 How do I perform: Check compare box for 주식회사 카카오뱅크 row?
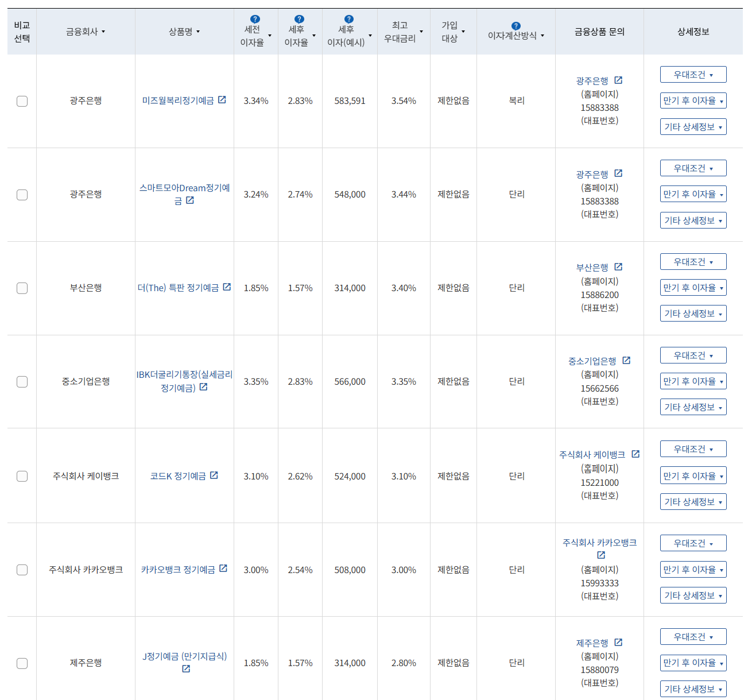point(22,570)
